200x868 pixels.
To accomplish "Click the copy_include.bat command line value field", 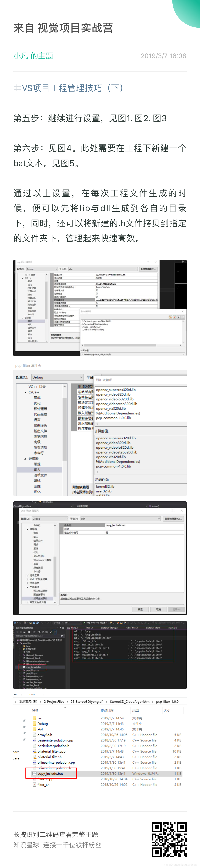I will tap(144, 525).
